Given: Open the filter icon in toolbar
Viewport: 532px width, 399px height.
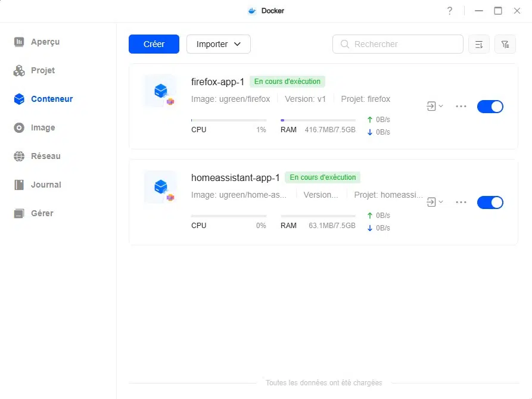Looking at the screenshot, I should pyautogui.click(x=505, y=44).
